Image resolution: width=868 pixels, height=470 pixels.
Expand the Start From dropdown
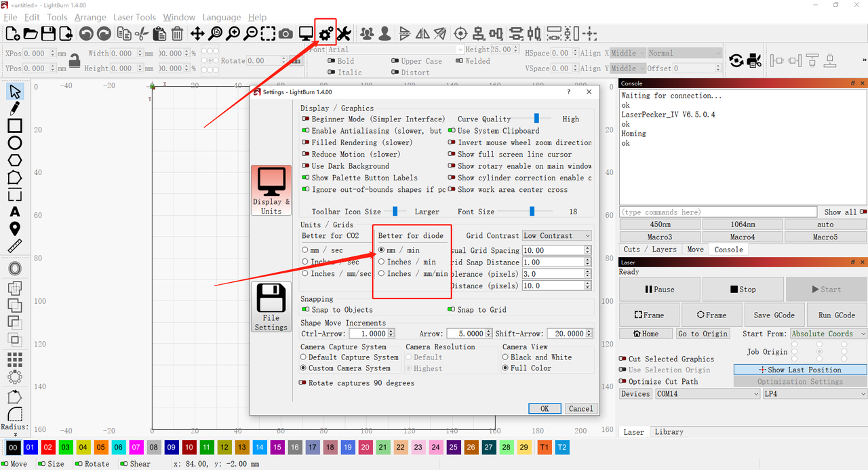828,334
